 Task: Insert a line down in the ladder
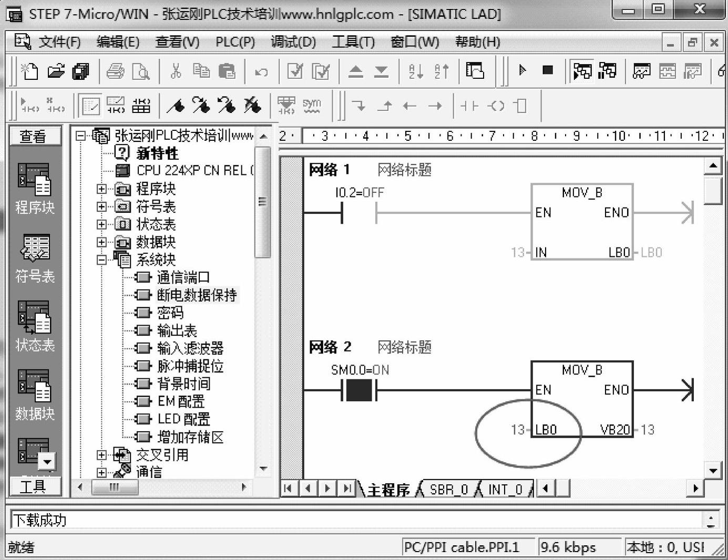click(360, 106)
